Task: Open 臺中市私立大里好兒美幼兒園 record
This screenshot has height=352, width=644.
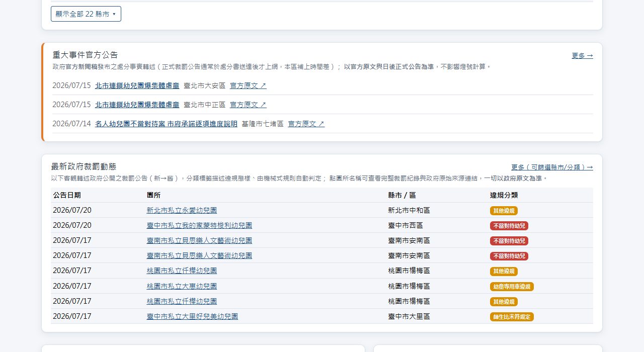Action: pyautogui.click(x=192, y=316)
